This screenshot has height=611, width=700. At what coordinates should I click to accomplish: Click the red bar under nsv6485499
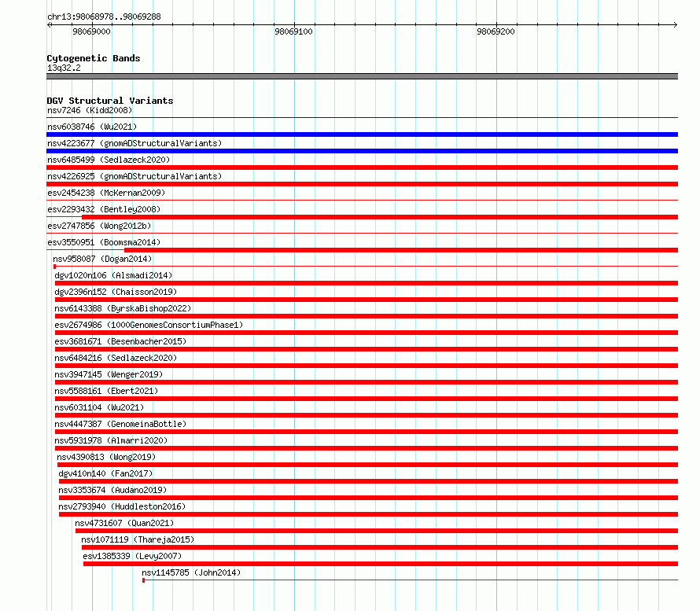[362, 167]
